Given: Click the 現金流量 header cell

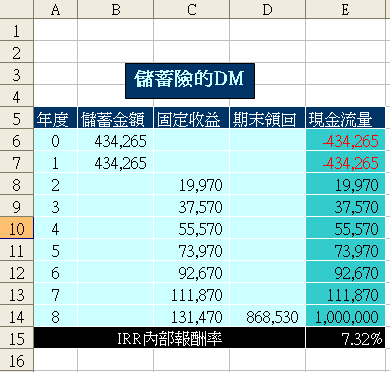Looking at the screenshot, I should coord(345,118).
